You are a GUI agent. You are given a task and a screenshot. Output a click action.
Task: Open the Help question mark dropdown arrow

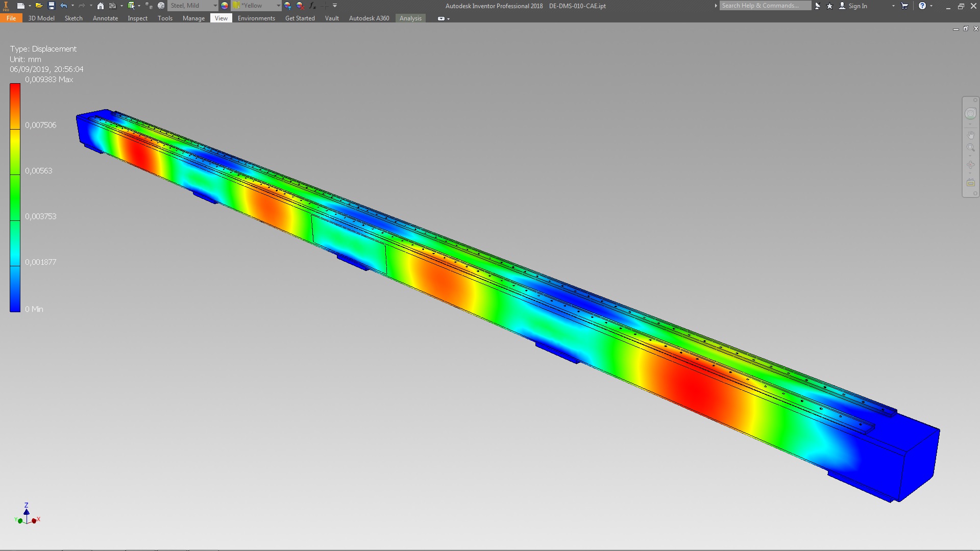coord(932,6)
